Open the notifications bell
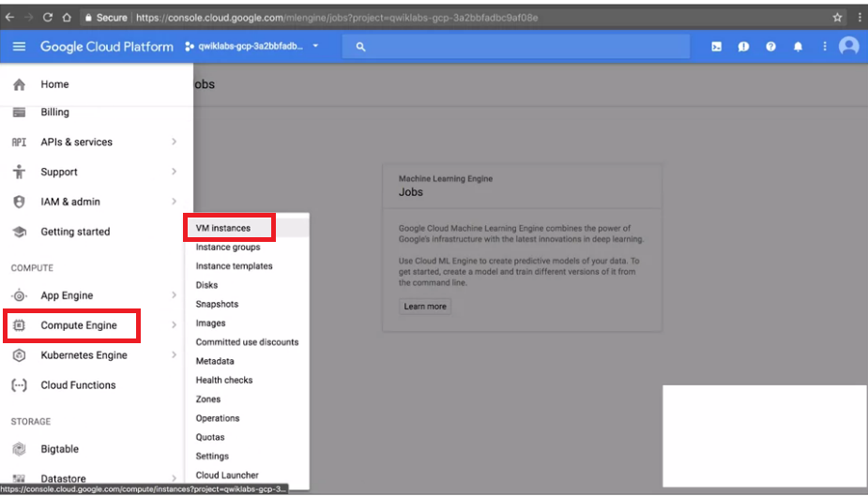The image size is (868, 496). coord(798,47)
